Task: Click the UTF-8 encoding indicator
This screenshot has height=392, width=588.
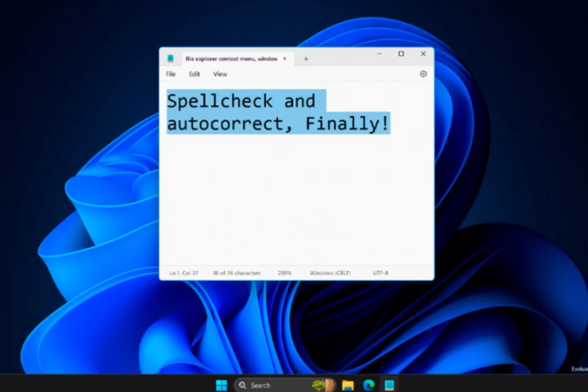Action: click(x=380, y=273)
